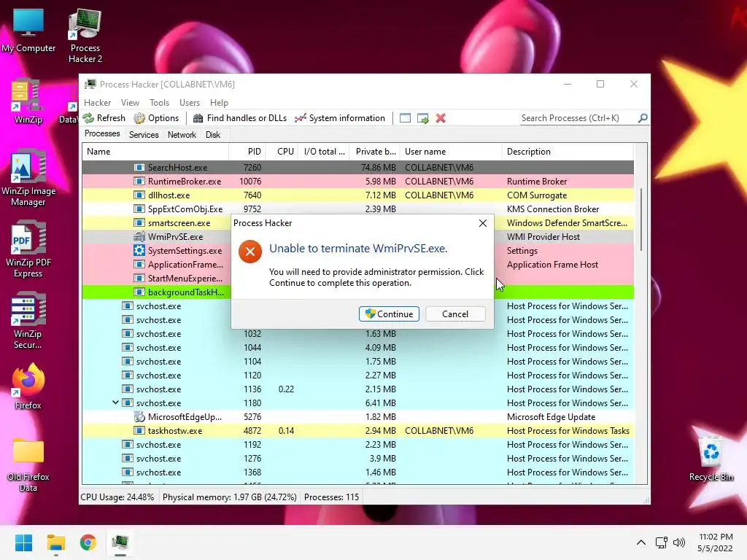Select the dllhost.exe process
The image size is (747, 560).
[357, 195]
